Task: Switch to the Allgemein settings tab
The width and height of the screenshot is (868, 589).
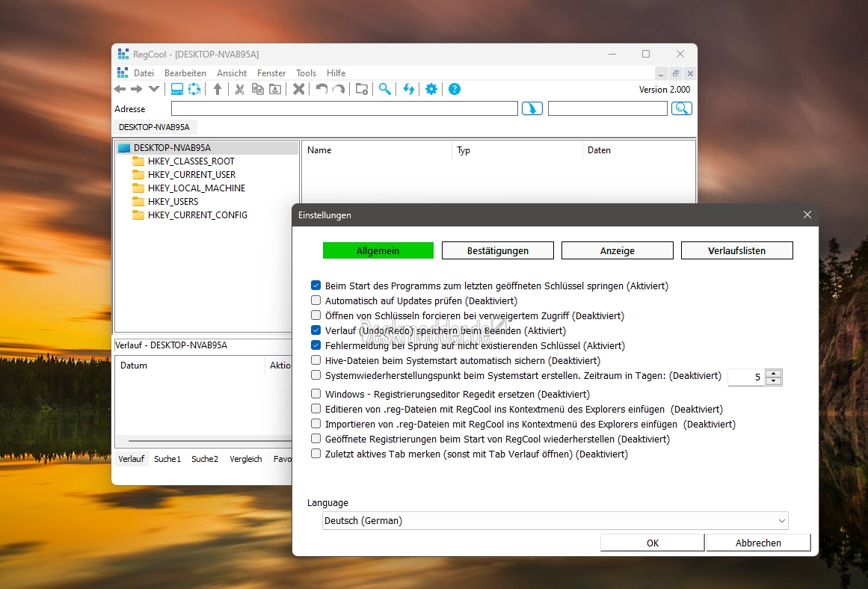Action: (x=378, y=250)
